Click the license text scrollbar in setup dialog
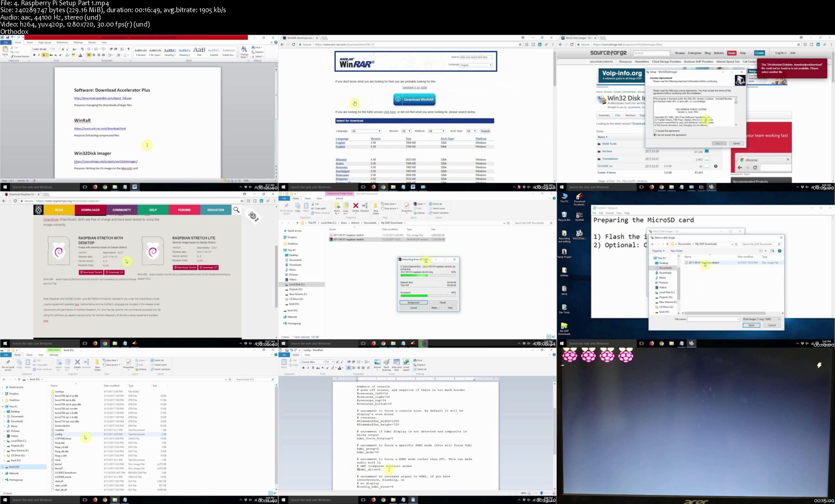 (x=736, y=112)
